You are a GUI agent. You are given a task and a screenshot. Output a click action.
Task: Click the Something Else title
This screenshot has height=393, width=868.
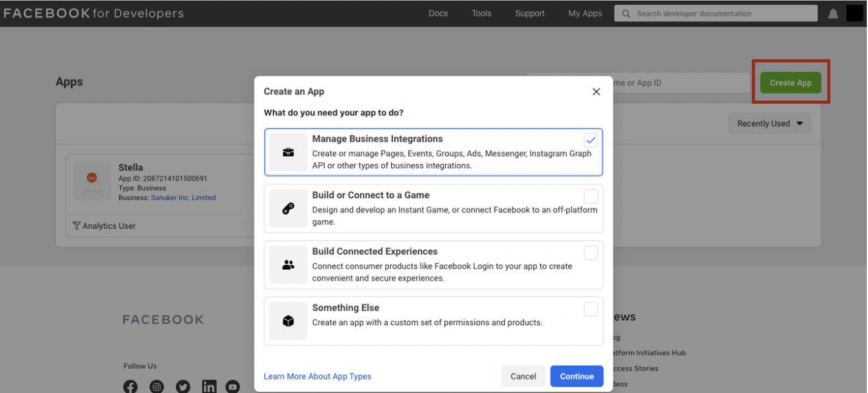click(345, 308)
